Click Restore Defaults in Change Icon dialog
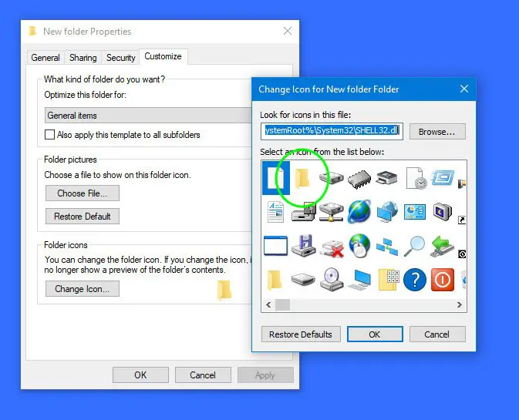This screenshot has height=420, width=519. click(x=301, y=334)
